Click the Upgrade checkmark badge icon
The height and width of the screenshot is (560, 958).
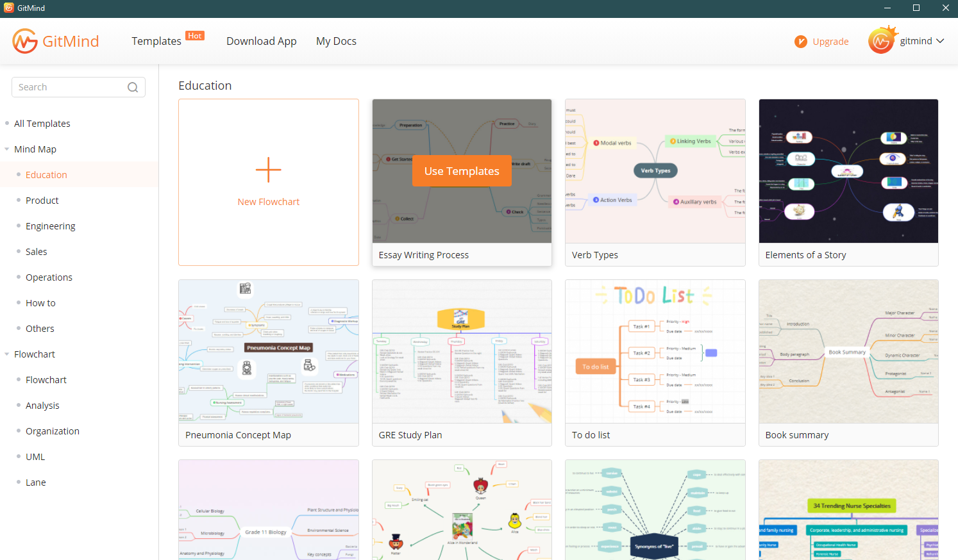pyautogui.click(x=800, y=42)
